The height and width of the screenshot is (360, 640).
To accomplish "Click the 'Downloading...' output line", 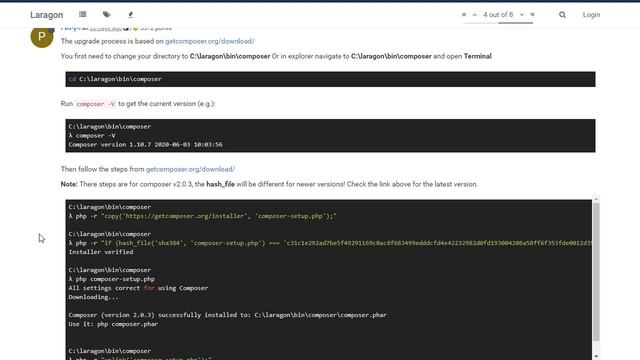I will [x=93, y=297].
